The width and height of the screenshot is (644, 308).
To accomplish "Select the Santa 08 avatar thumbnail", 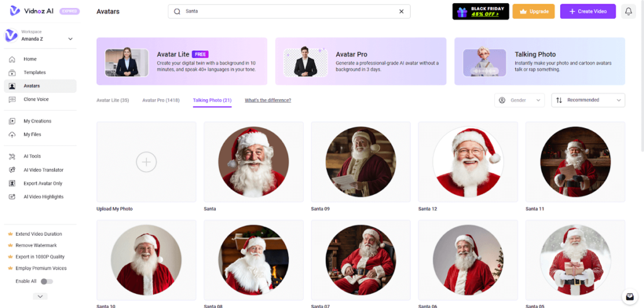I will (x=253, y=260).
